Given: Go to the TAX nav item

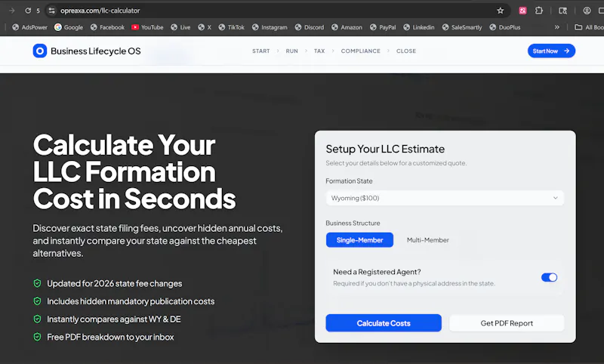Looking at the screenshot, I should click(x=319, y=51).
